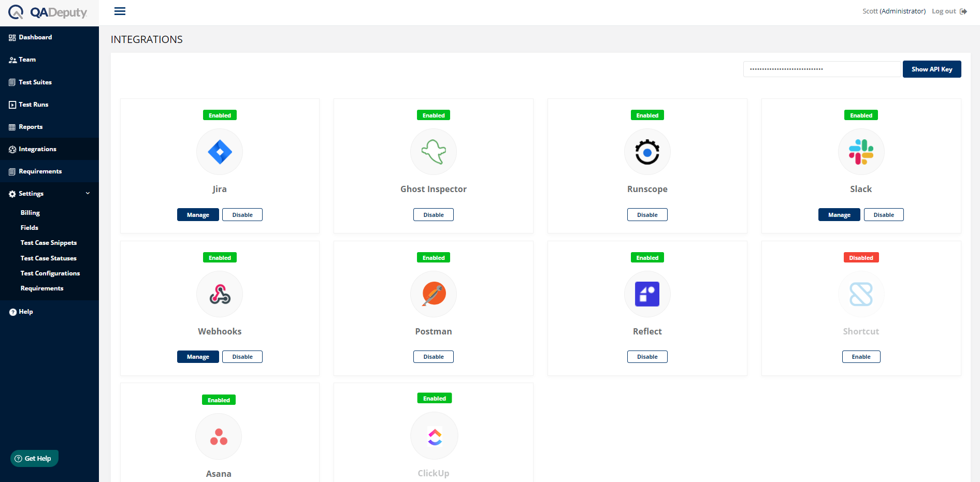
Task: Manage the Jira integration
Action: pyautogui.click(x=198, y=215)
